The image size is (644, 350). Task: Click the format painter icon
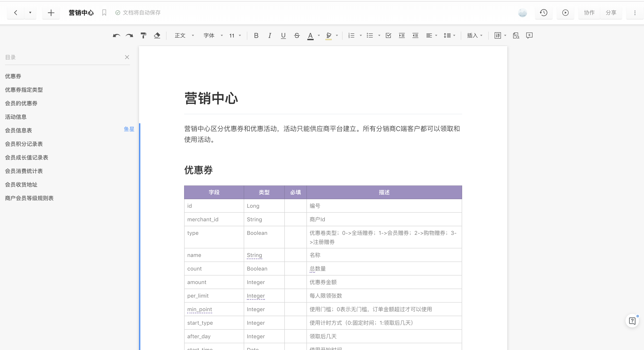tap(144, 35)
